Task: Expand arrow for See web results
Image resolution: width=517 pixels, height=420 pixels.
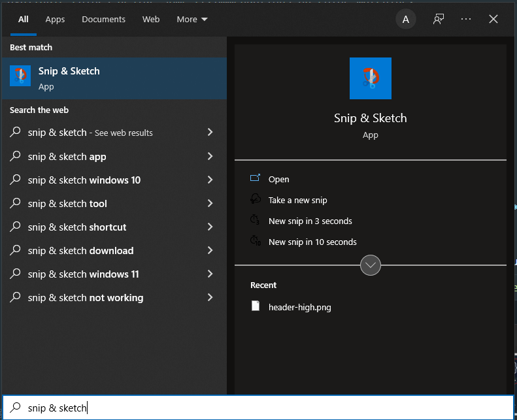Action: 210,132
